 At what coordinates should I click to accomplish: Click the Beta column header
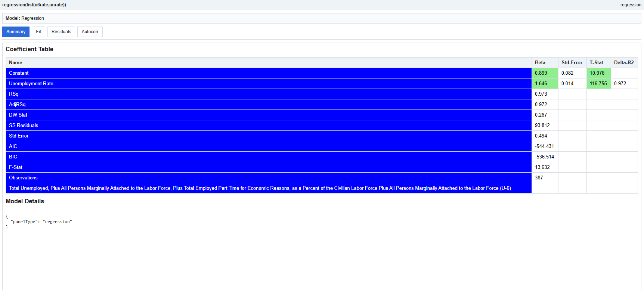click(x=545, y=63)
